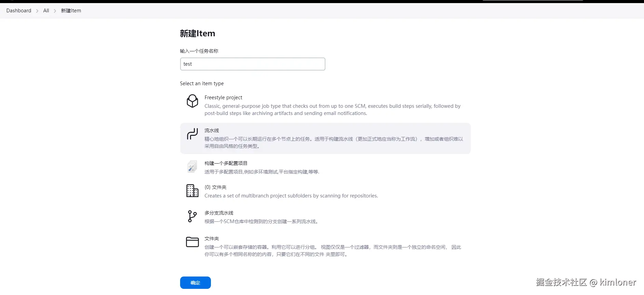Viewport: 644px width, 295px height.
Task: Focus the 任务名称 input containing test
Action: click(253, 64)
